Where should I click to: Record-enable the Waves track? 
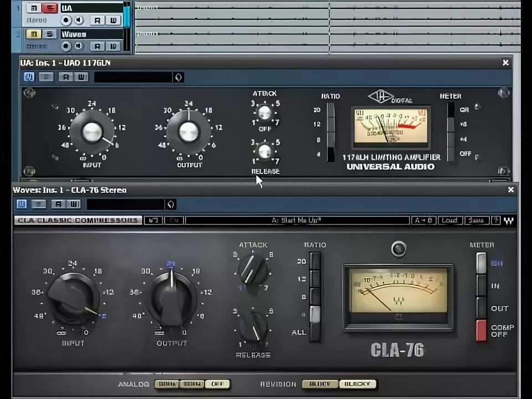coord(66,46)
